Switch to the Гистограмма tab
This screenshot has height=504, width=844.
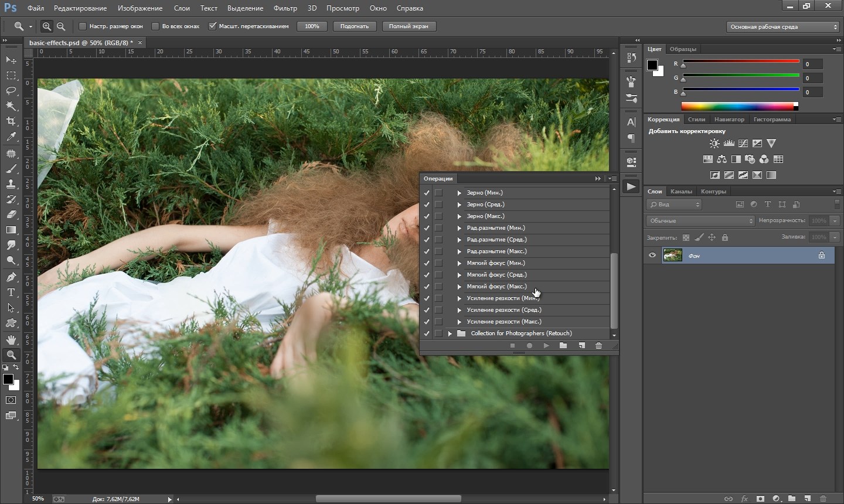(772, 120)
